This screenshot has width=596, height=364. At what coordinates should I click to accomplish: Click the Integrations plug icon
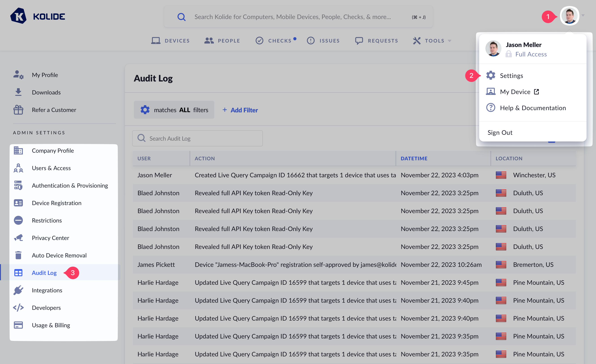coord(18,290)
